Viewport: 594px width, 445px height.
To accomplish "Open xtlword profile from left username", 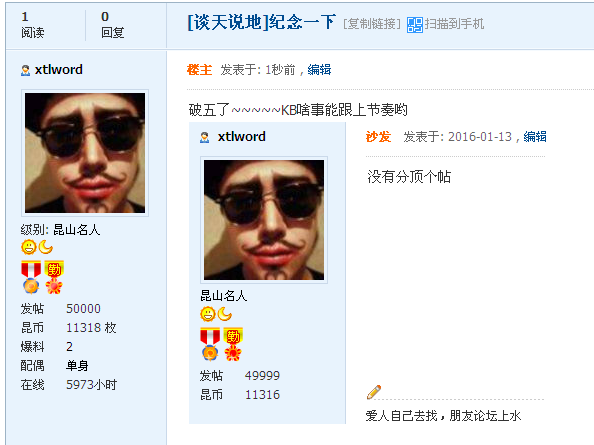I will 59,70.
